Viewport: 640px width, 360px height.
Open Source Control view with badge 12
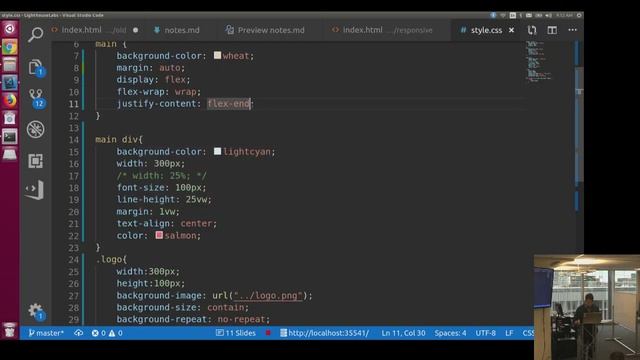point(36,98)
